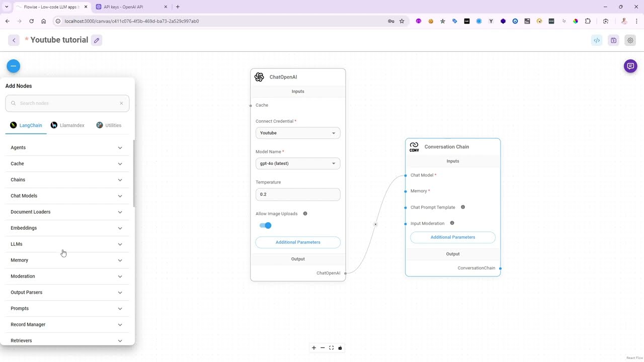Zoom in on the canvas
Viewport: 644px width, 362px height.
pos(314,348)
